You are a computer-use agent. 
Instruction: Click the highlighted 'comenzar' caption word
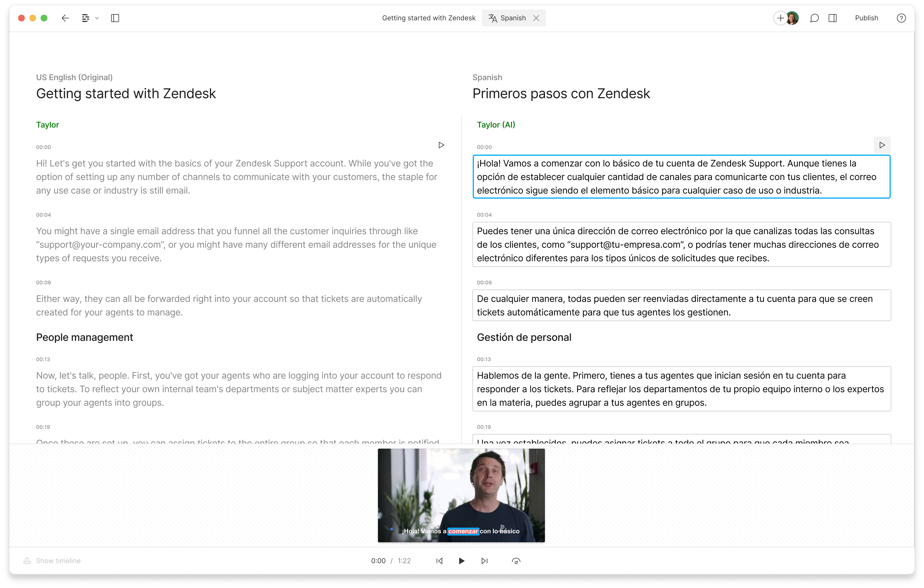pyautogui.click(x=463, y=531)
